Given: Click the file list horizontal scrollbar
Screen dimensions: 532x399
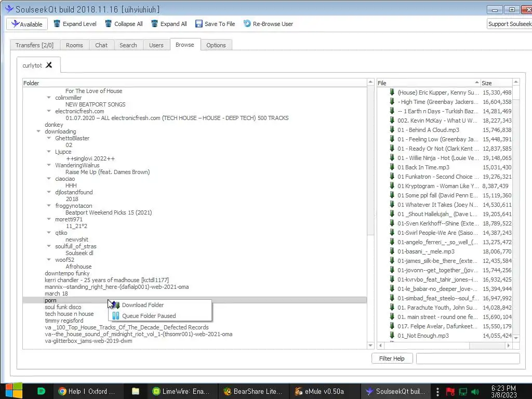Looking at the screenshot, I should (445, 345).
